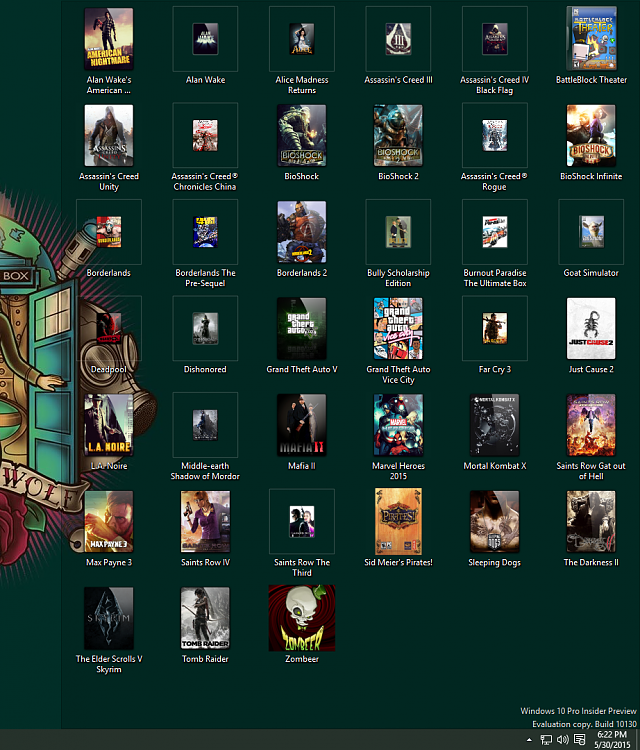Click the L.A. Noire icon

point(109,425)
